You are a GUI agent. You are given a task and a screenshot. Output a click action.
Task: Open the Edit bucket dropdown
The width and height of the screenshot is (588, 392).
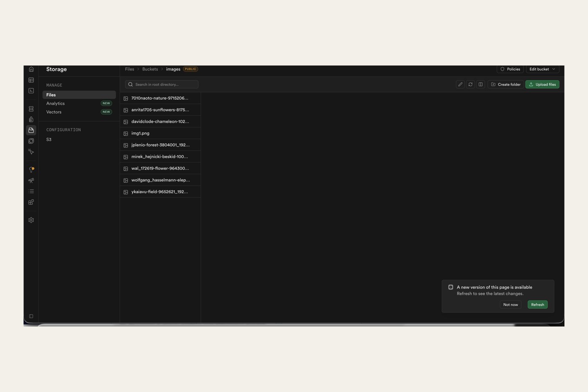pyautogui.click(x=542, y=69)
